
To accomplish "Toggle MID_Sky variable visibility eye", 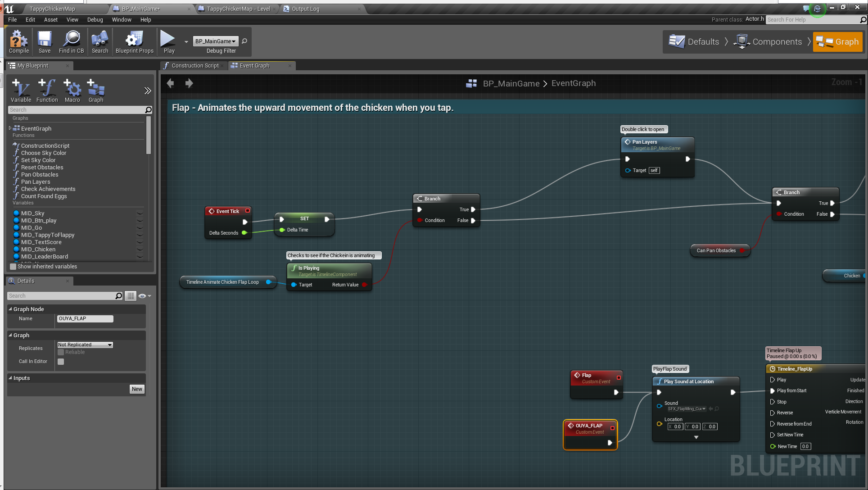I will tap(140, 213).
